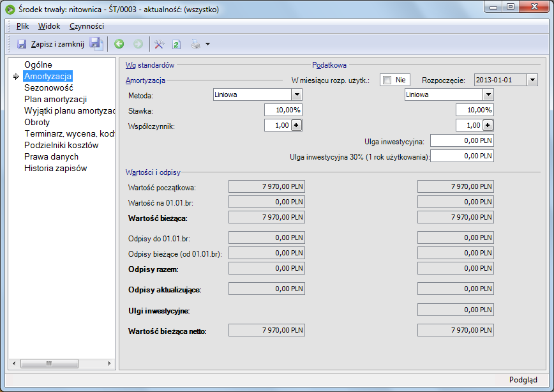Screen dimensions: 554x392
Task: Go back with green left arrow
Action: tap(119, 44)
